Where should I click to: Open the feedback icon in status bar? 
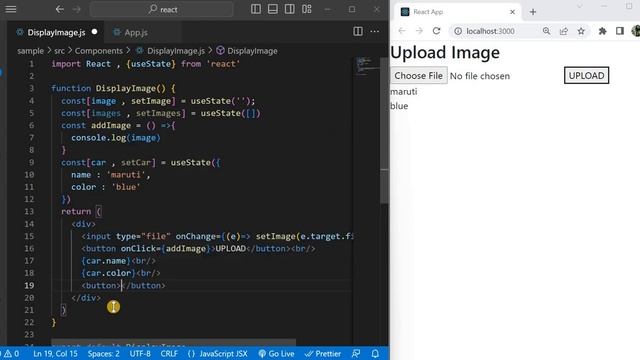(x=356, y=353)
